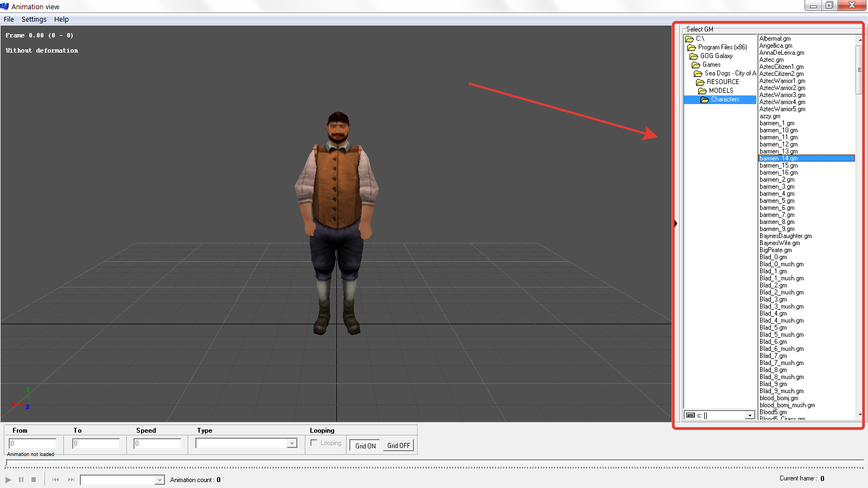Select the Games folder
Image resolution: width=868 pixels, height=488 pixels.
pyautogui.click(x=706, y=65)
